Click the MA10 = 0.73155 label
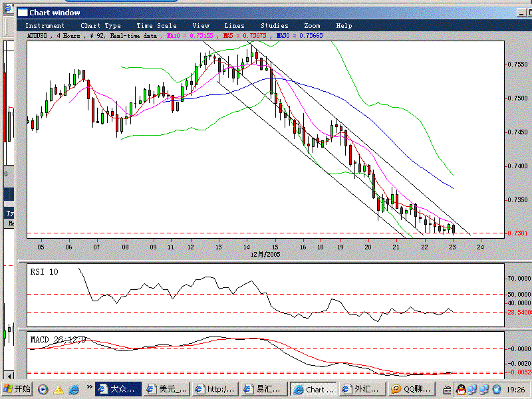 coord(190,36)
